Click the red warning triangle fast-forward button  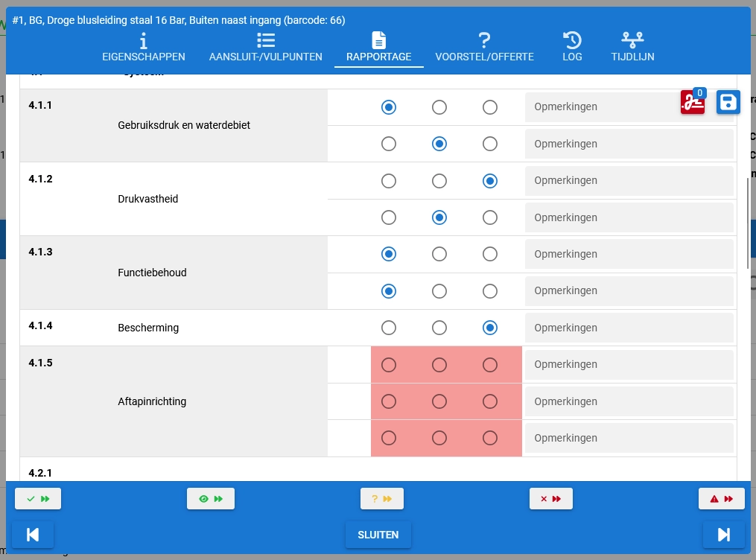click(x=721, y=499)
